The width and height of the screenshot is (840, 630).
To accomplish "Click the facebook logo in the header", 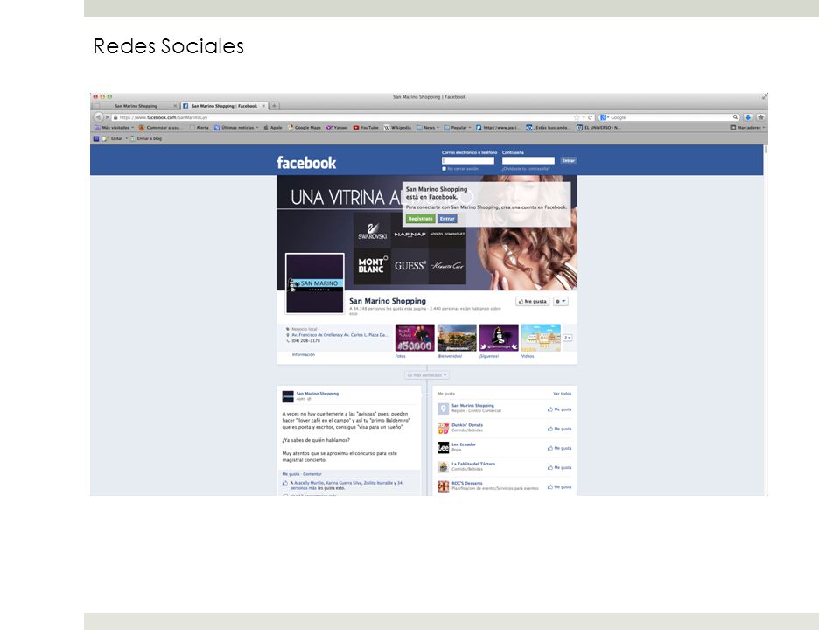I will tap(306, 163).
